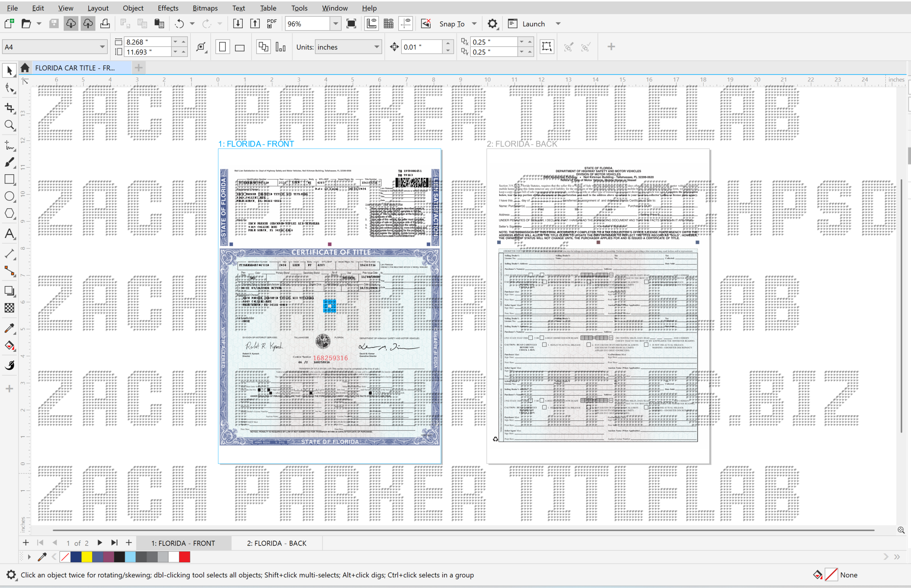Select the Zoom tool

[x=10, y=125]
